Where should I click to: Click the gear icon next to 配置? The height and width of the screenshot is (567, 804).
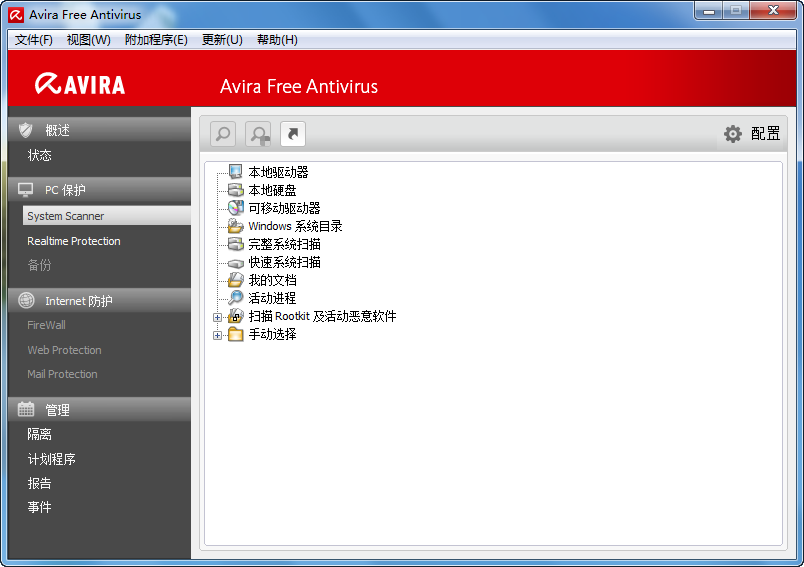click(733, 134)
